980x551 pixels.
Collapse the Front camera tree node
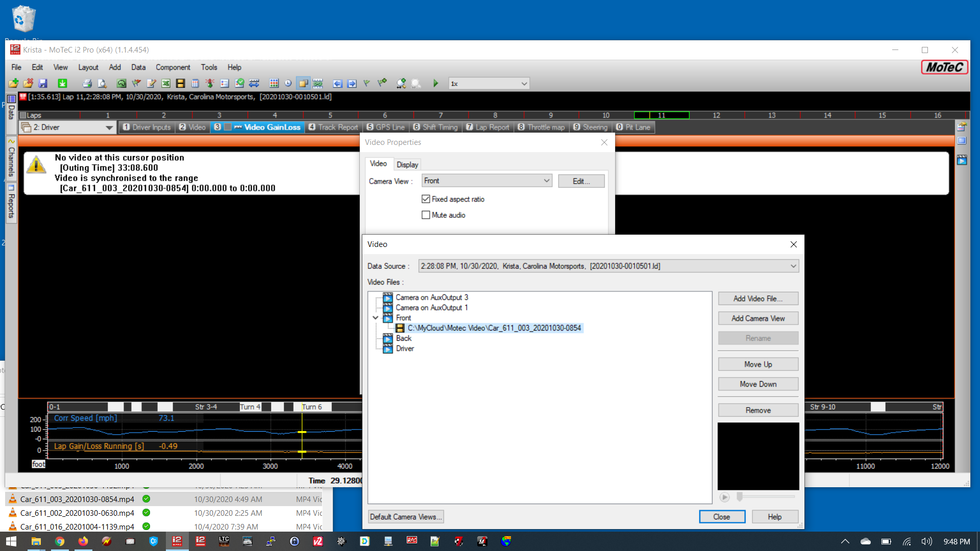coord(376,318)
